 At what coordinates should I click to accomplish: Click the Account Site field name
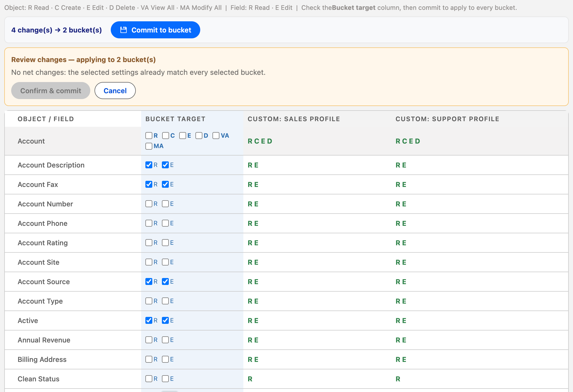tap(39, 262)
